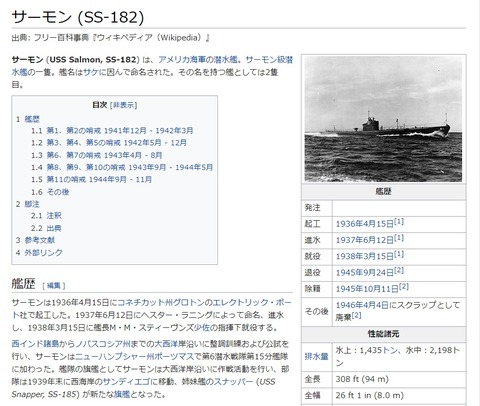Open the スナッパー sister ship link
The image size is (480, 406).
click(233, 382)
